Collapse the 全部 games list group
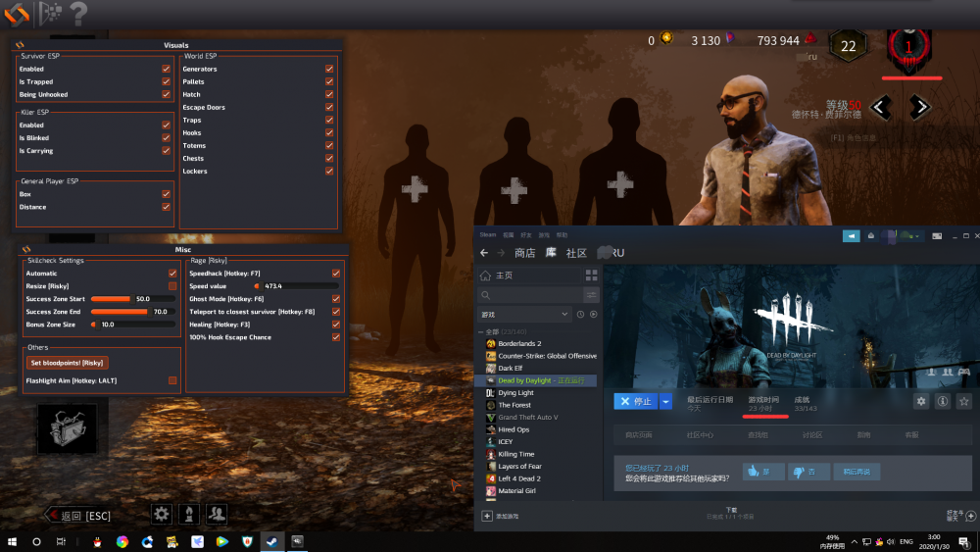This screenshot has height=552, width=980. pyautogui.click(x=480, y=332)
